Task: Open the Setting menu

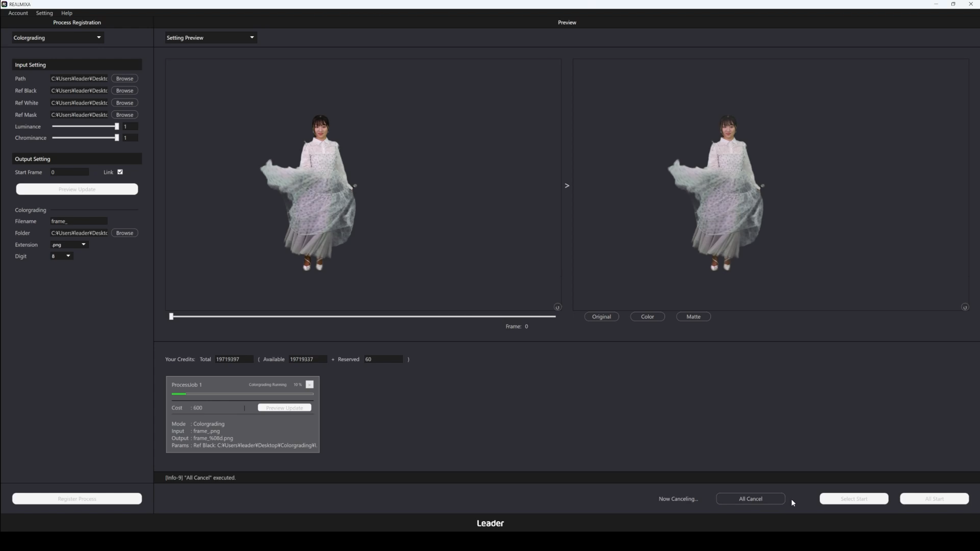Action: click(x=44, y=13)
